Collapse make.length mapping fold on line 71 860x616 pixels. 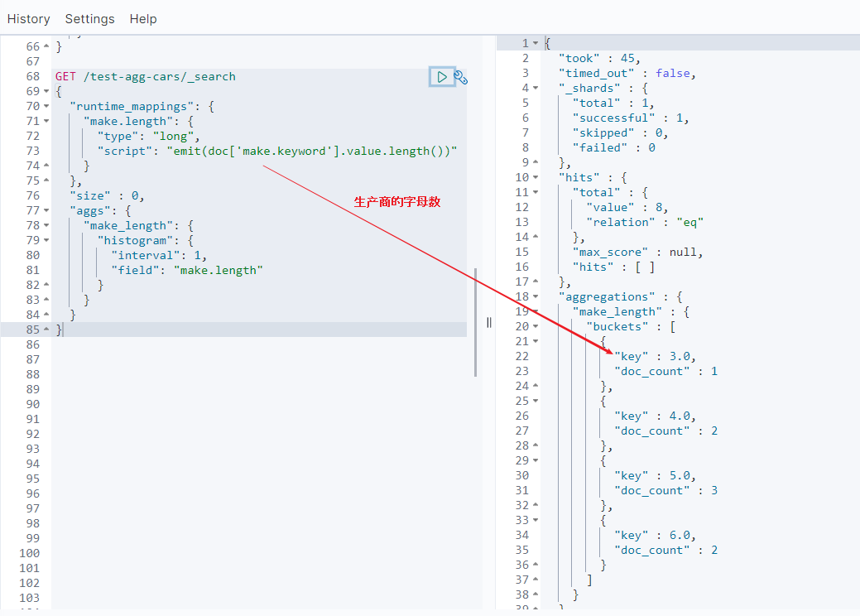(x=46, y=121)
